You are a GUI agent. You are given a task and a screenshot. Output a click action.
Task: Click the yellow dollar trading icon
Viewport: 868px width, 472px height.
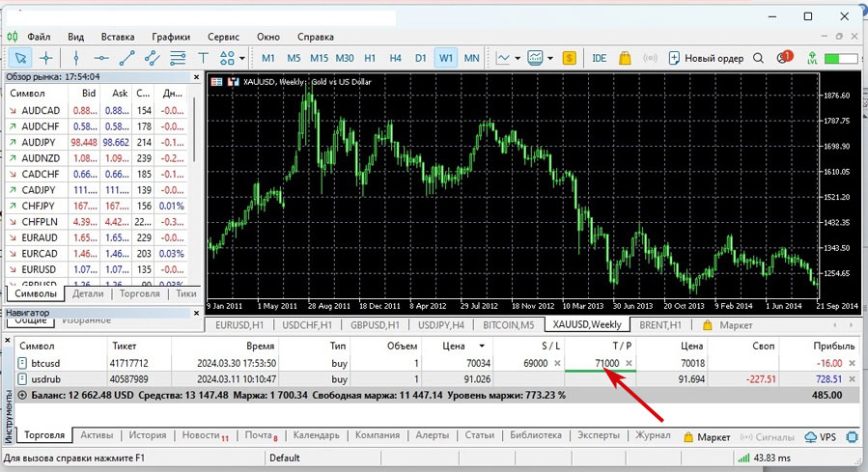(569, 58)
